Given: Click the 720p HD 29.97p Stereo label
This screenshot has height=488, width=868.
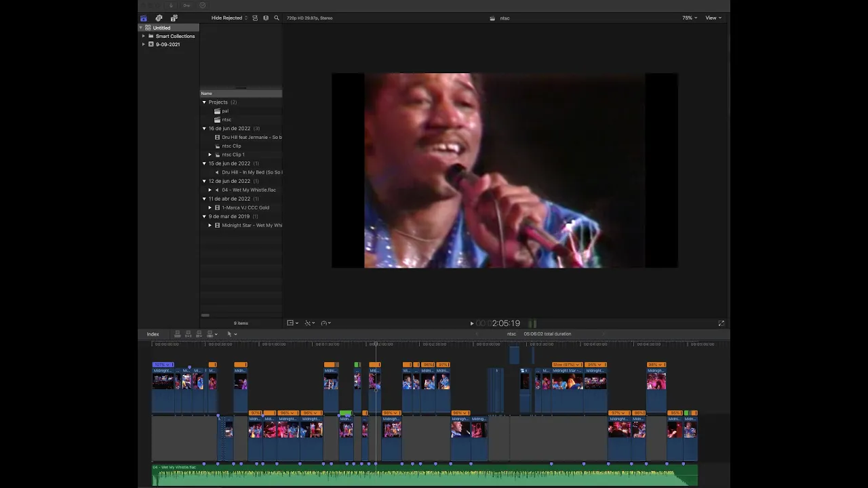Looking at the screenshot, I should 310,18.
